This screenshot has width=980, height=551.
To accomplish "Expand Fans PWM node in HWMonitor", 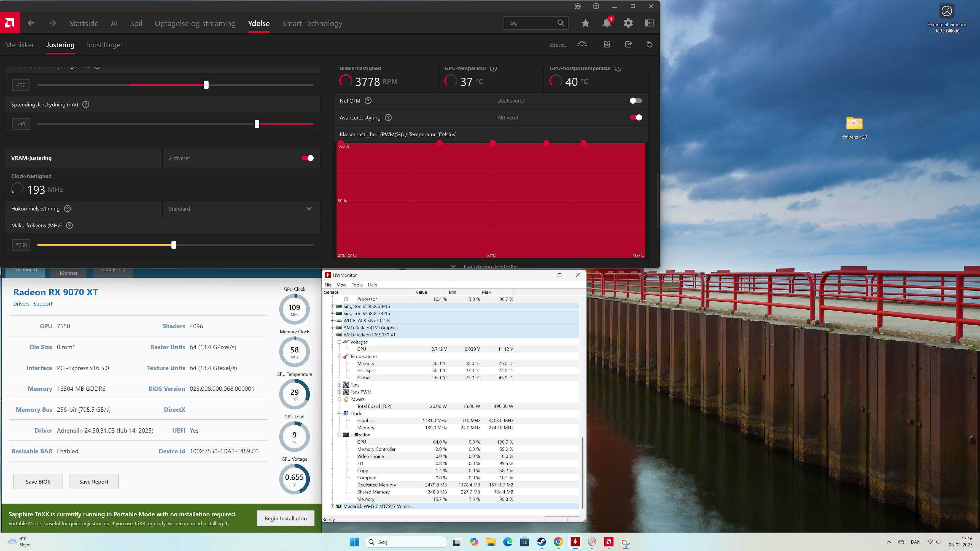I will [339, 392].
